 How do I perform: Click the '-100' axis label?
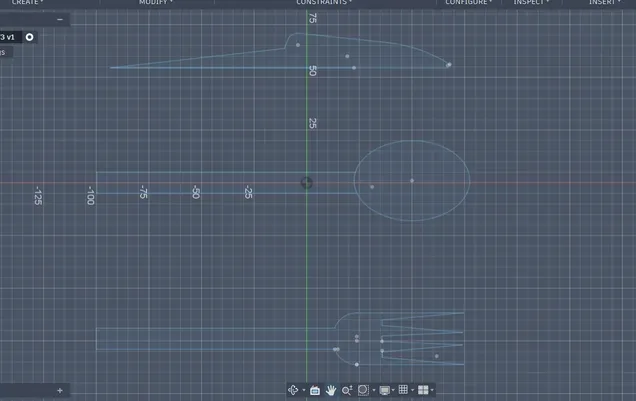pos(91,195)
